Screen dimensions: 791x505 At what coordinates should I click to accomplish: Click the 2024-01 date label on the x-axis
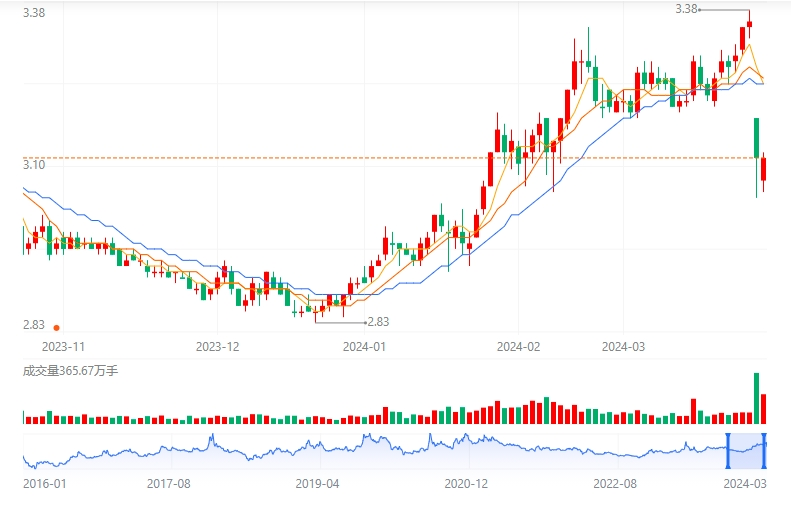(x=364, y=347)
